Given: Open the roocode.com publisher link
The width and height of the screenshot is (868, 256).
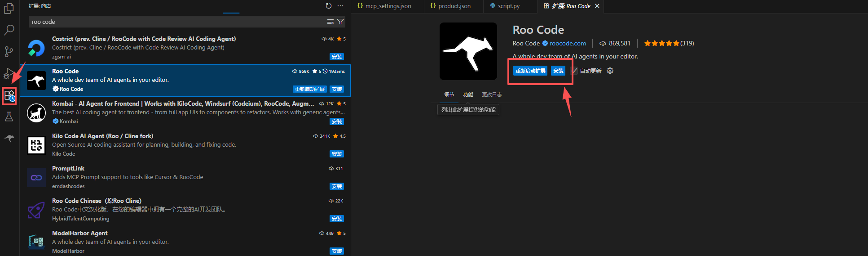Looking at the screenshot, I should coord(568,43).
